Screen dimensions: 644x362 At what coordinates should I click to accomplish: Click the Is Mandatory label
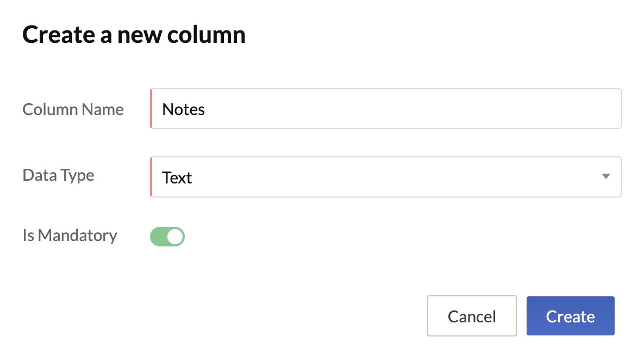click(x=69, y=236)
